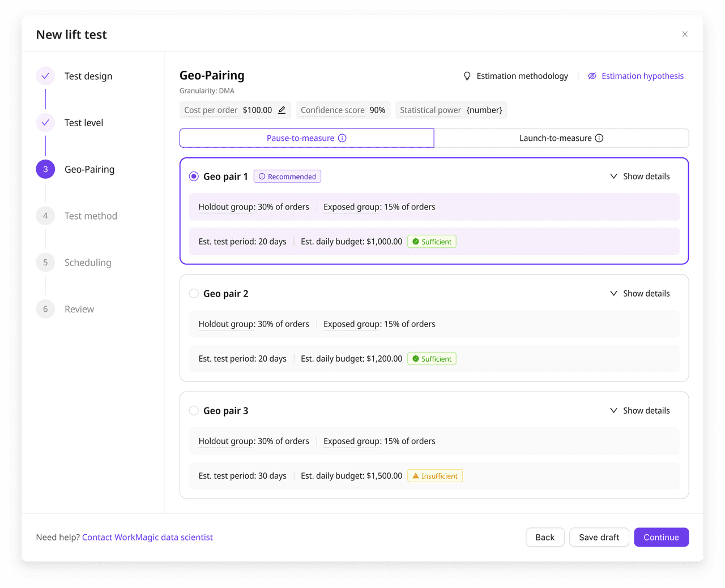Viewport: 725px width, 588px height.
Task: Click step 6 Review circle
Action: tap(45, 309)
